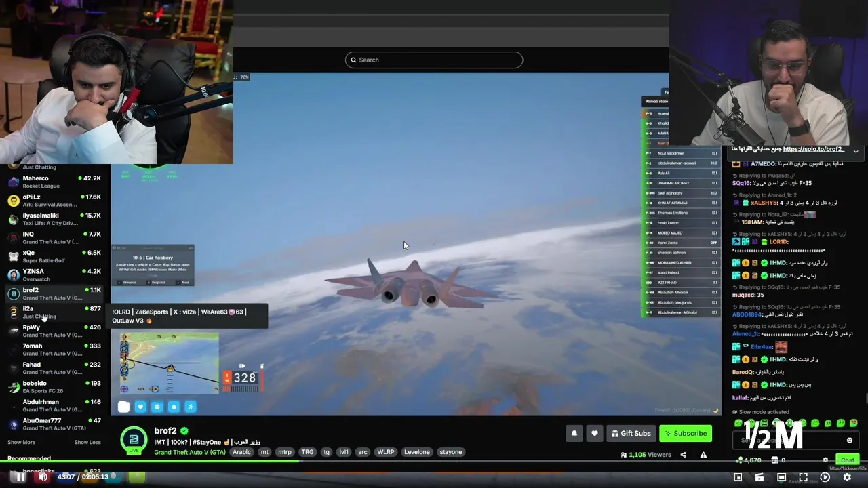Click username SQq16 in chat
The image size is (868, 488).
pyautogui.click(x=741, y=183)
